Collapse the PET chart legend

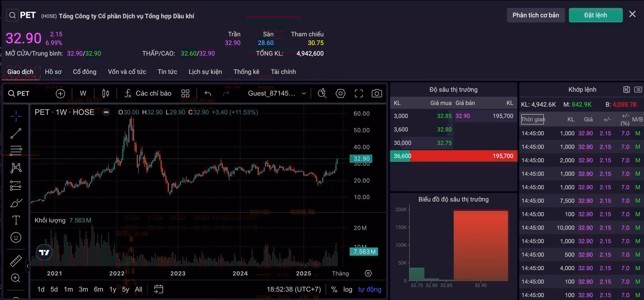point(106,112)
